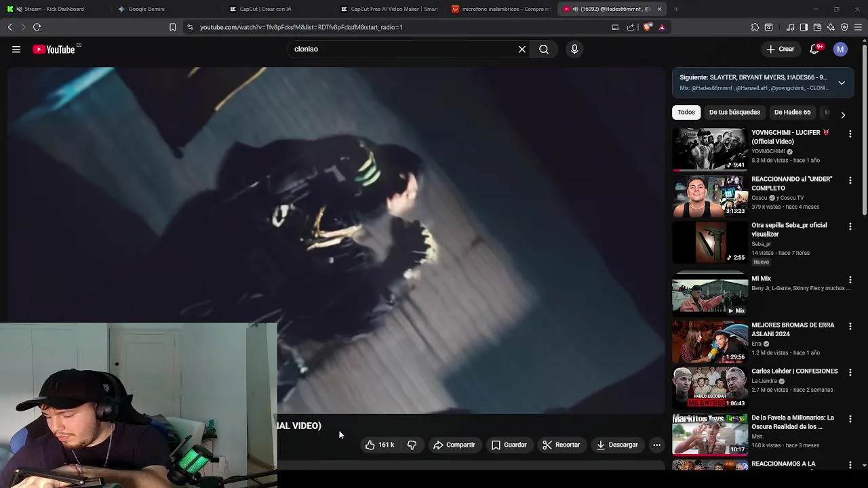This screenshot has height=488, width=868.
Task: Open options for De la Favela a Millonarios
Action: (x=850, y=419)
